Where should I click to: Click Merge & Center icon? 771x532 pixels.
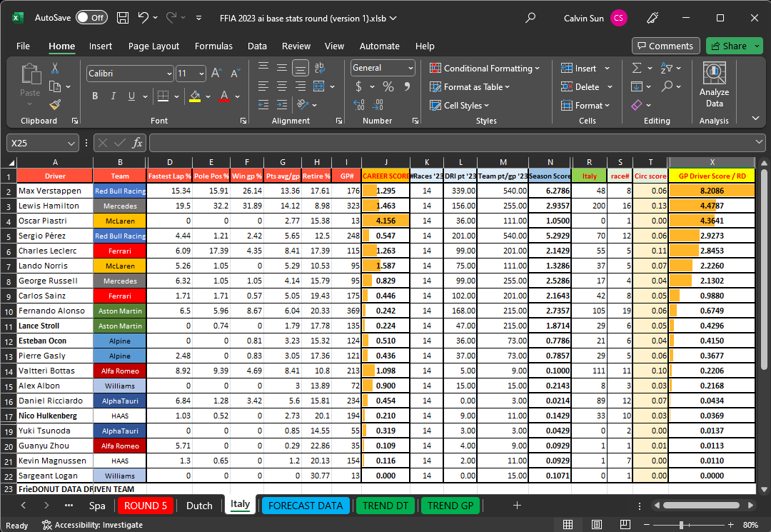(319, 86)
